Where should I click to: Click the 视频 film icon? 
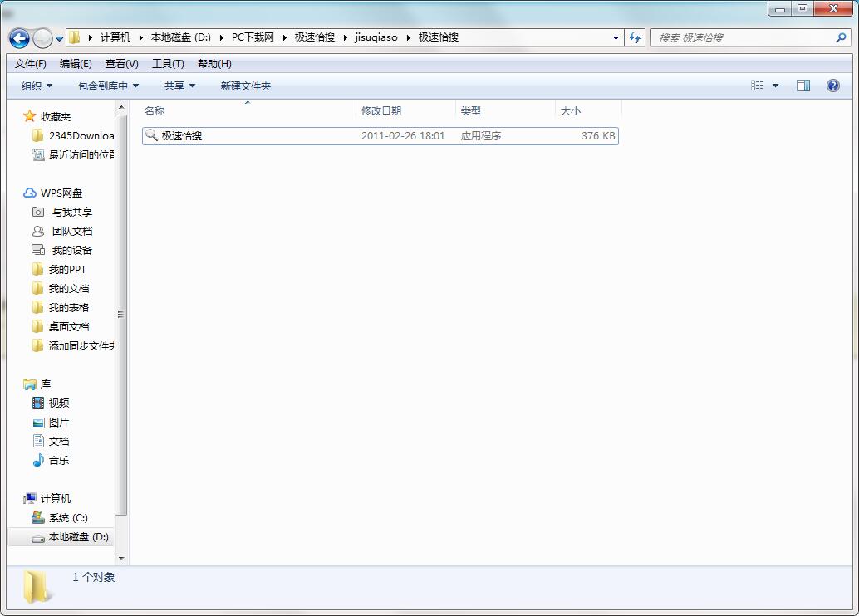coord(38,403)
